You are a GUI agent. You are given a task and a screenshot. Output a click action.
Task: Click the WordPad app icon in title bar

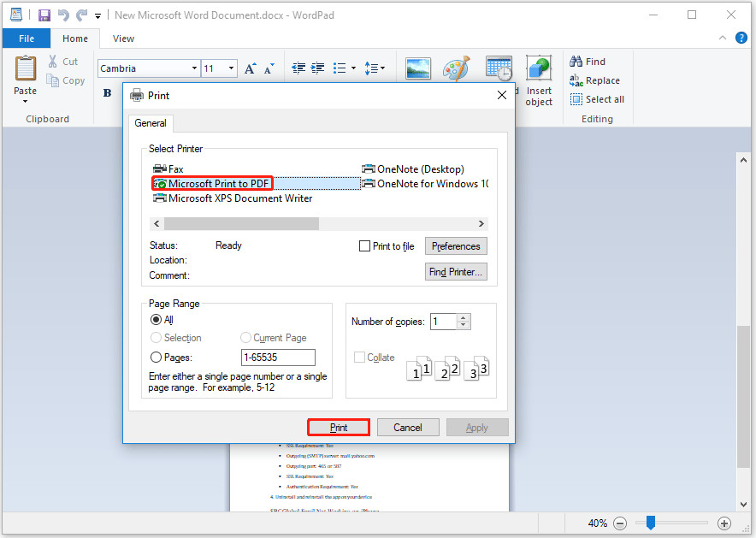coord(16,15)
